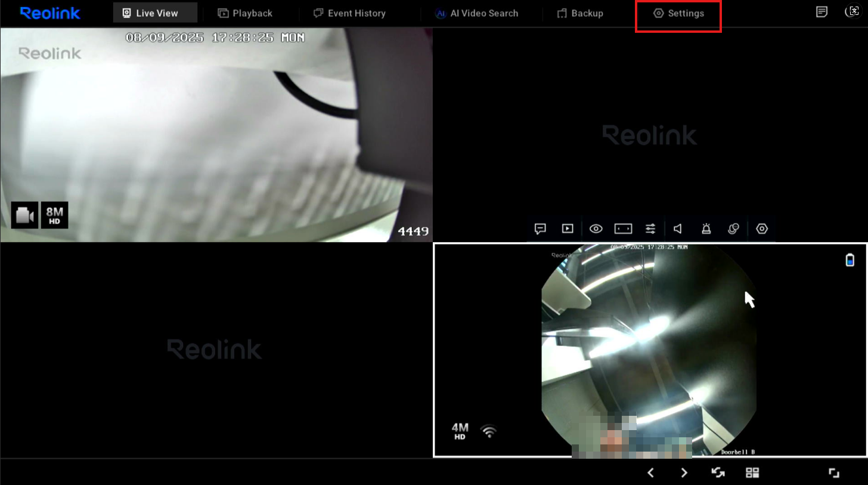Open the Backup tab
868x485 pixels.
[580, 13]
